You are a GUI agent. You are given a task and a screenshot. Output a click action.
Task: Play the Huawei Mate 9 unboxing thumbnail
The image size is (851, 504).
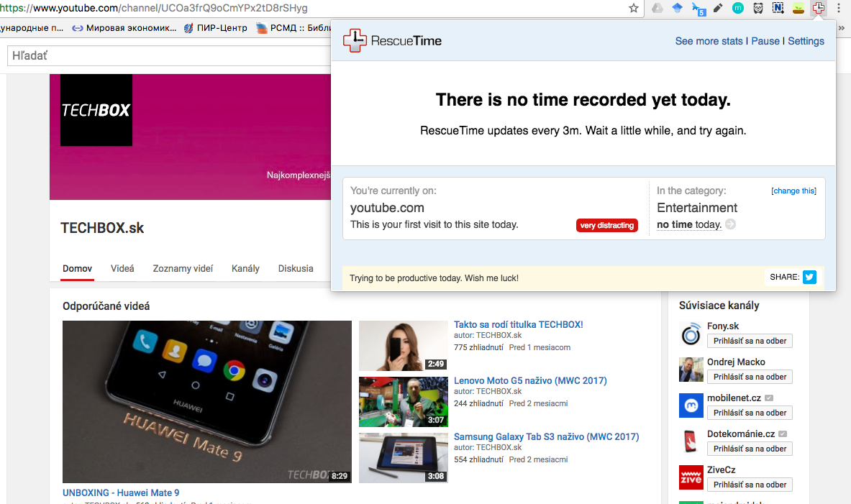(206, 401)
